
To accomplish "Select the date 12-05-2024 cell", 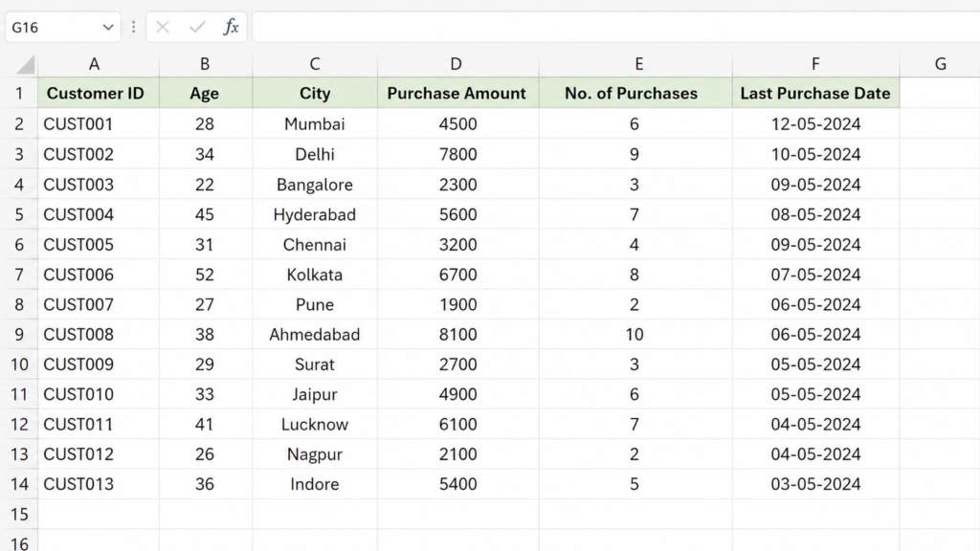I will pos(816,123).
